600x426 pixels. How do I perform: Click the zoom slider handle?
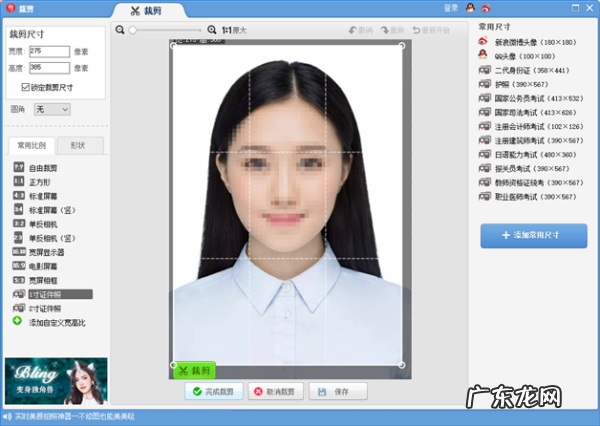[x=133, y=30]
